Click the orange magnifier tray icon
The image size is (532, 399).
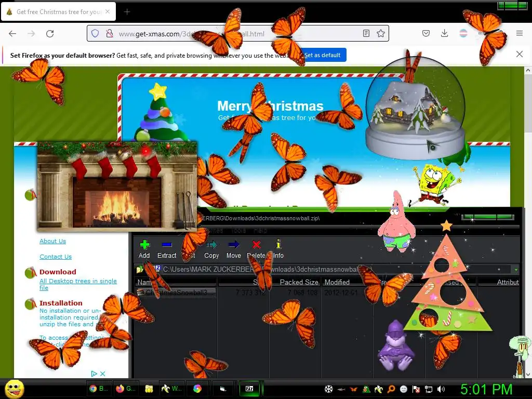point(391,389)
